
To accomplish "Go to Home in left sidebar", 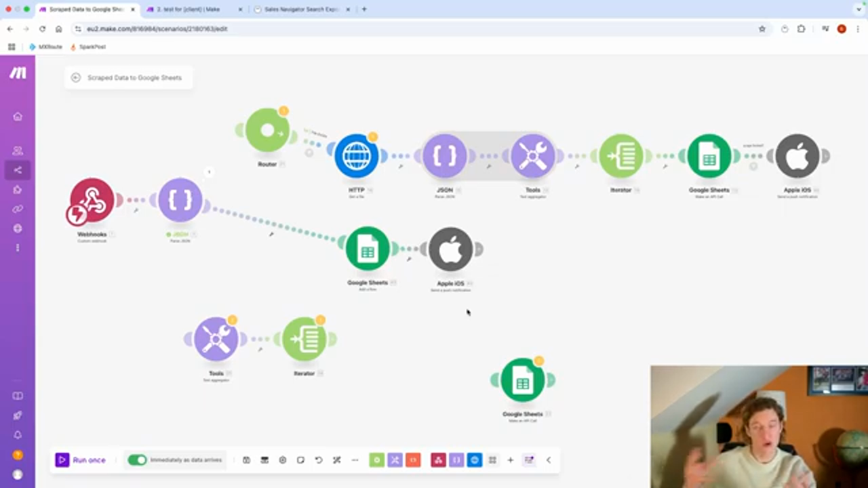I will 18,117.
